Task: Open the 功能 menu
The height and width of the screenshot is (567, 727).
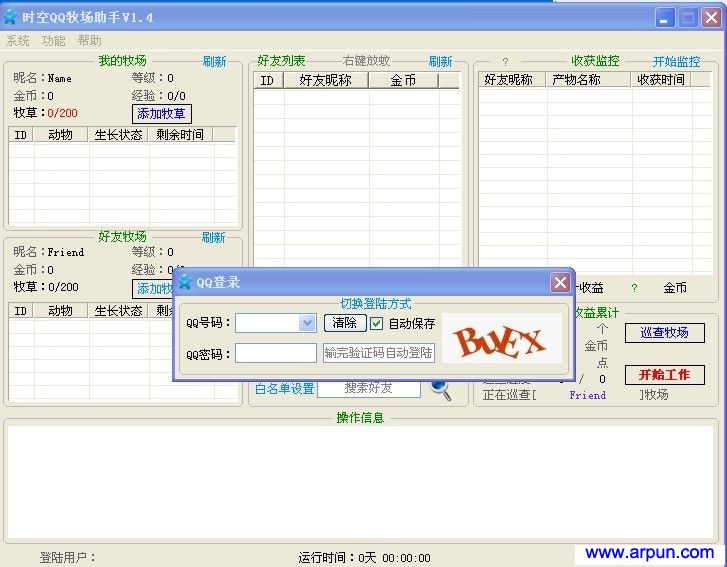Action: [x=53, y=41]
